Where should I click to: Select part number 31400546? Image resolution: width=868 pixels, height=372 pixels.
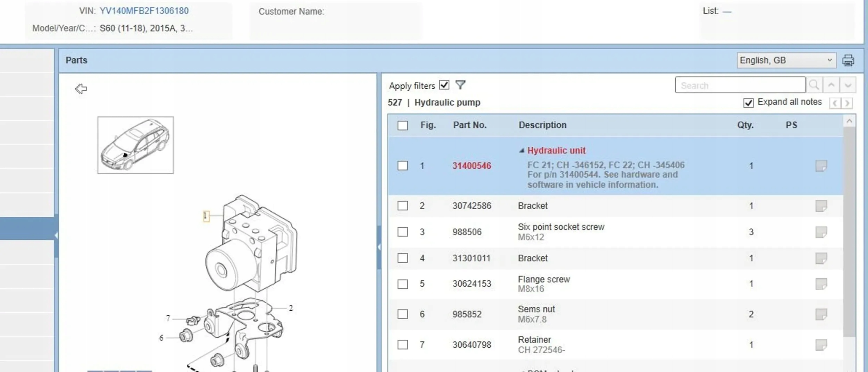coord(471,166)
